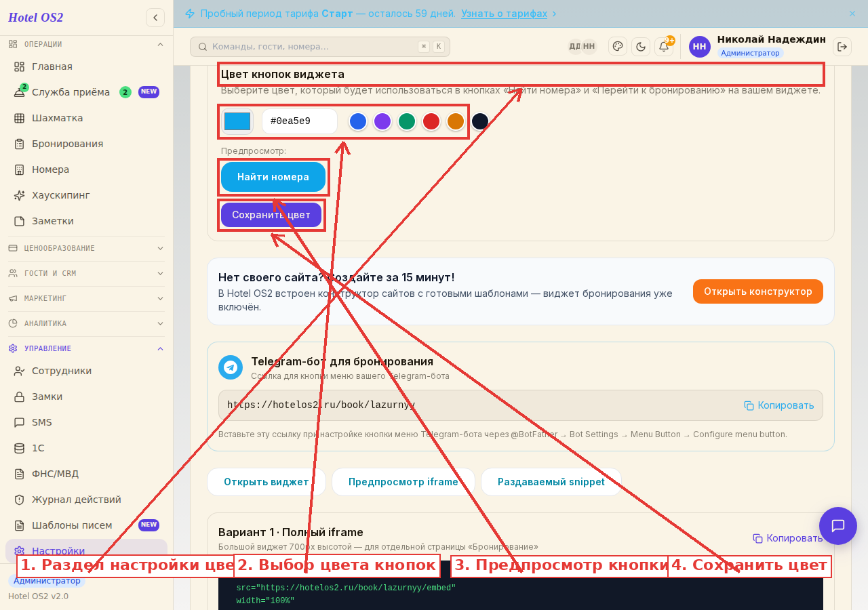Screen dimensions: 868x610
Task: Click the Открыть конструктор orange button
Action: pyautogui.click(x=758, y=291)
